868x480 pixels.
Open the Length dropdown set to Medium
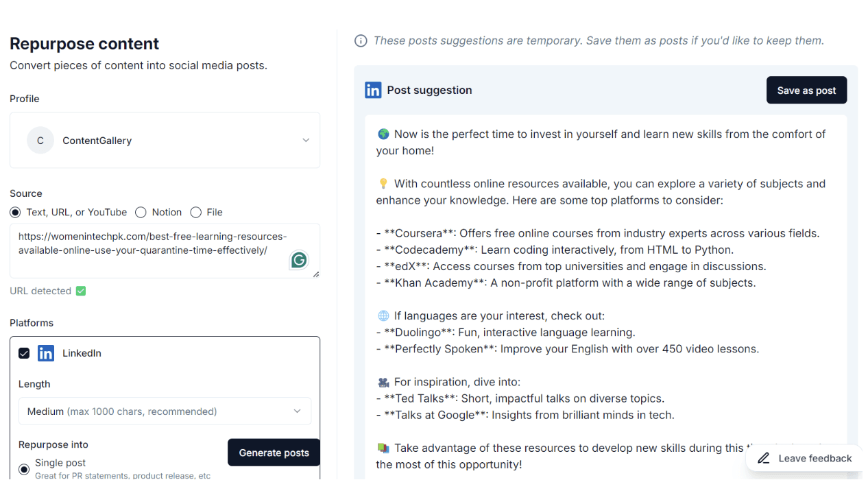pos(165,411)
